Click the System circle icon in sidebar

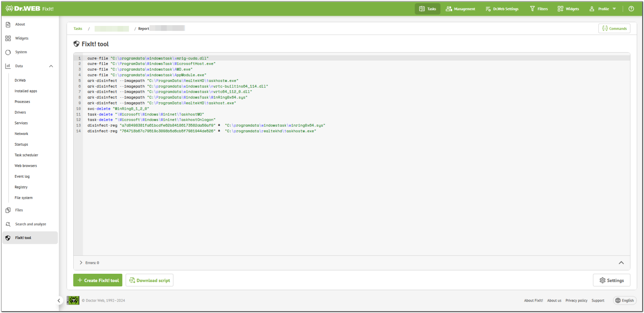click(x=8, y=52)
